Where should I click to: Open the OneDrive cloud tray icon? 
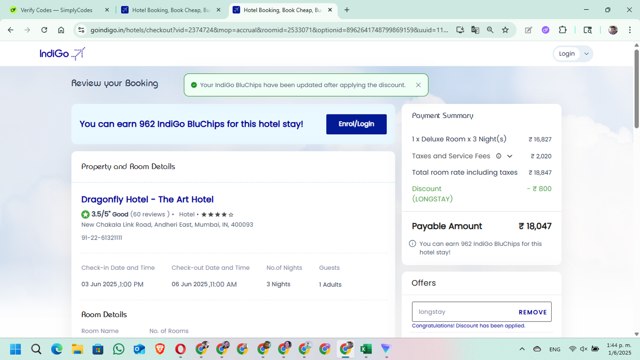tap(537, 349)
